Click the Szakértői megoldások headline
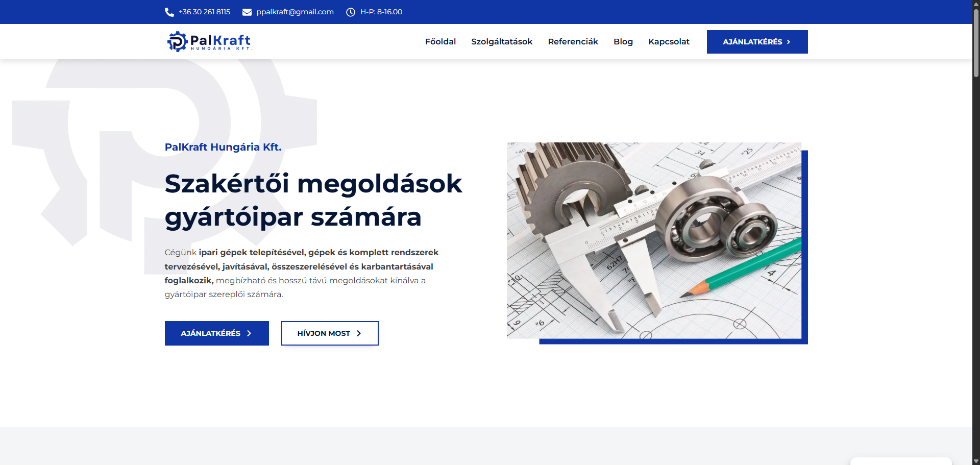Image resolution: width=980 pixels, height=465 pixels. 313,200
